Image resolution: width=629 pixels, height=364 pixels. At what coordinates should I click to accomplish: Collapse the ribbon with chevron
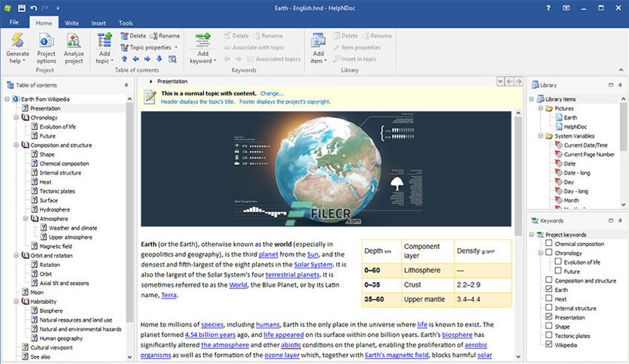621,70
